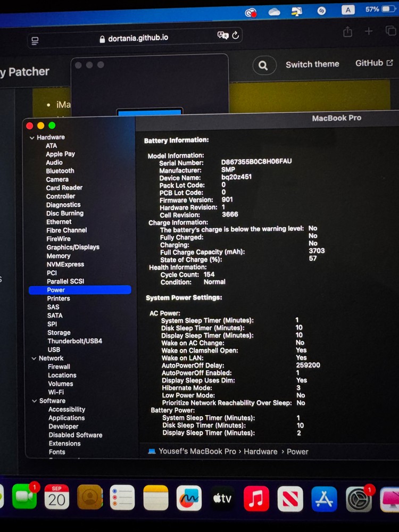Open Notes app in Dock

156,498
